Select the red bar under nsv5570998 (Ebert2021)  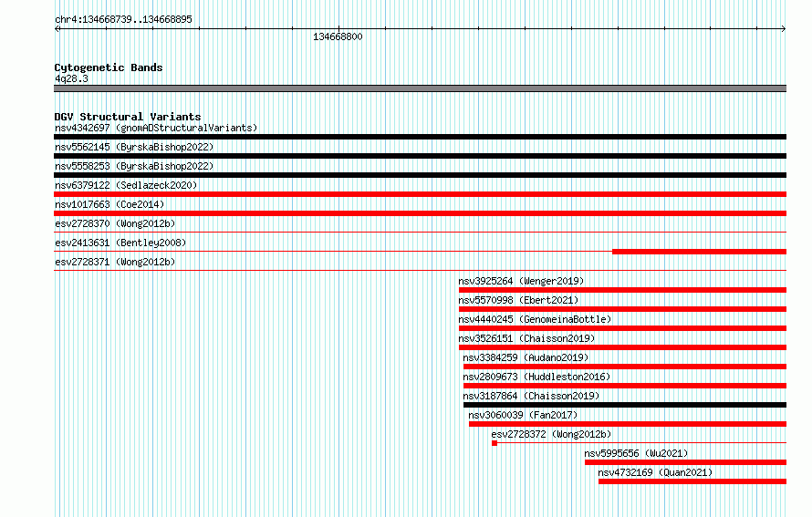(x=622, y=309)
